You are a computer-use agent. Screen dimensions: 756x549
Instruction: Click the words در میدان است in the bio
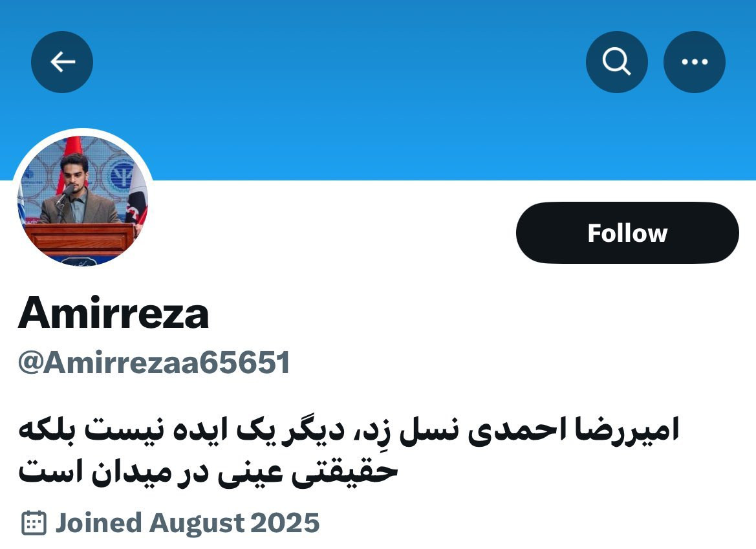[113, 472]
